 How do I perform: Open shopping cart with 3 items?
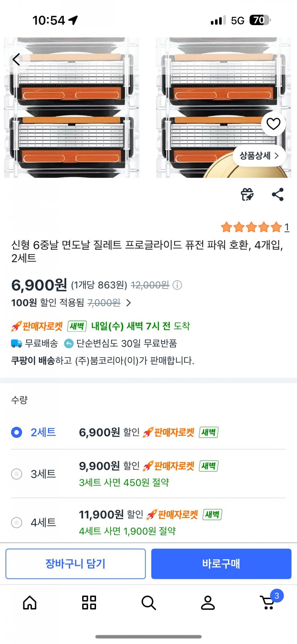coord(268,602)
